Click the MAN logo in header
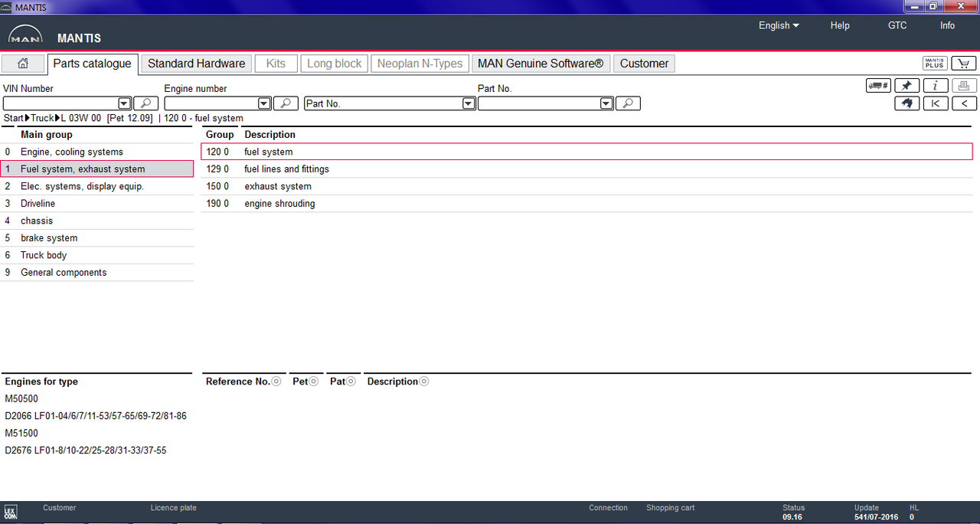Viewport: 980px width, 524px height. point(25,36)
